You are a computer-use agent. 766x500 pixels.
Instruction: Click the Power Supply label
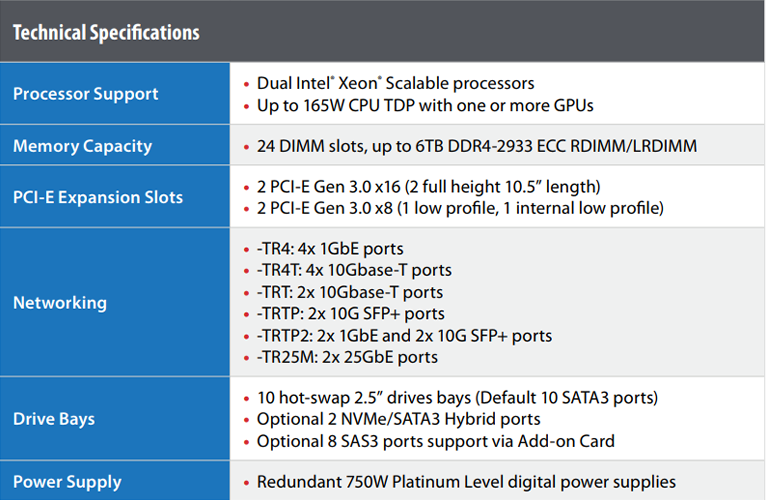pos(67,482)
